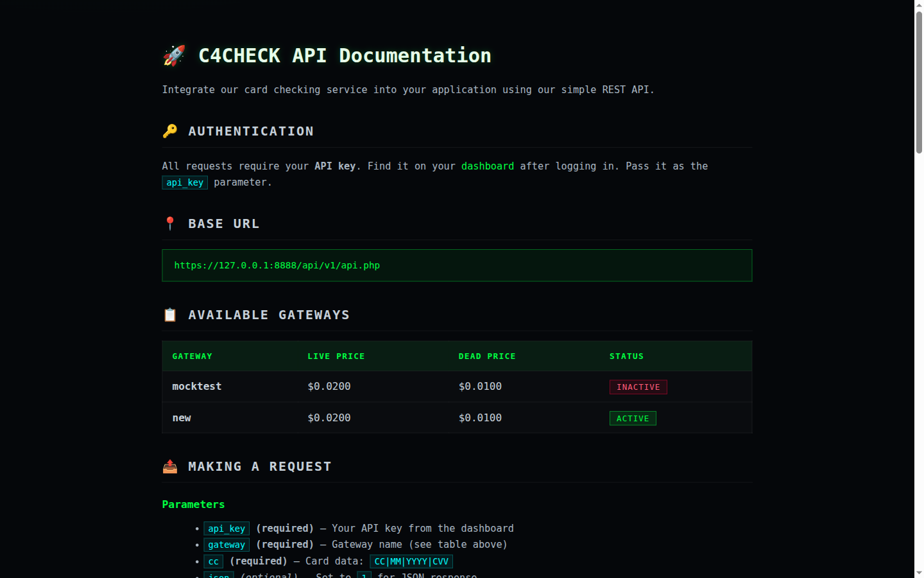The image size is (924, 578).
Task: Click the gateway parameter tag
Action: [x=227, y=545]
